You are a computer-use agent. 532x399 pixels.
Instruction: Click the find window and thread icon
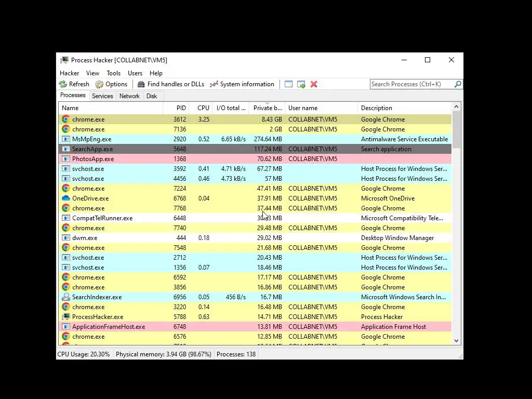301,84
